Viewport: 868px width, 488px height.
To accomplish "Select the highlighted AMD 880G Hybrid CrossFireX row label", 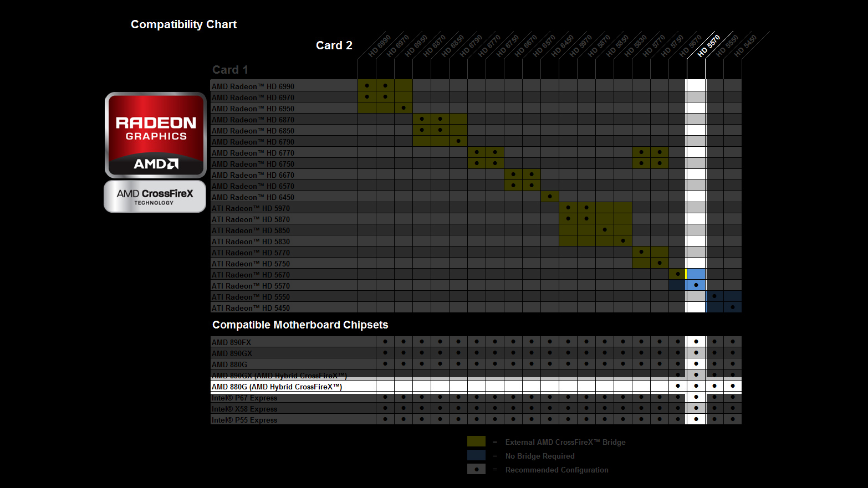I will click(277, 387).
